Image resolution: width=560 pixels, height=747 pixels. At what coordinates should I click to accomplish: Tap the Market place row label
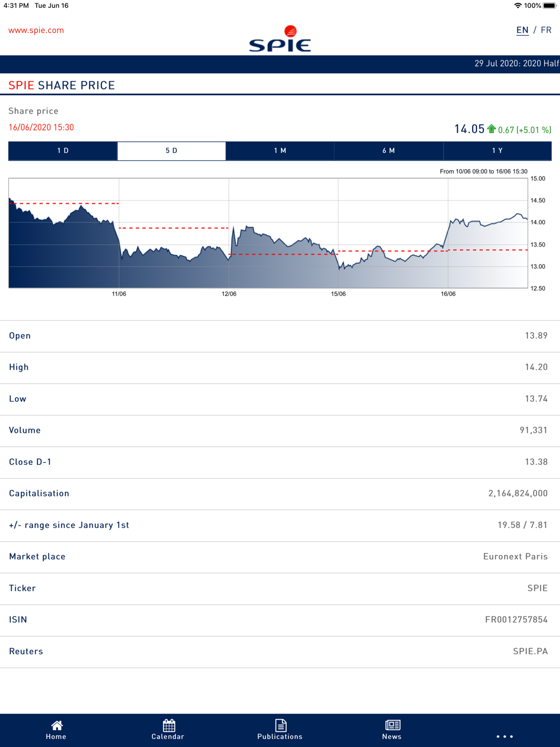tap(37, 557)
